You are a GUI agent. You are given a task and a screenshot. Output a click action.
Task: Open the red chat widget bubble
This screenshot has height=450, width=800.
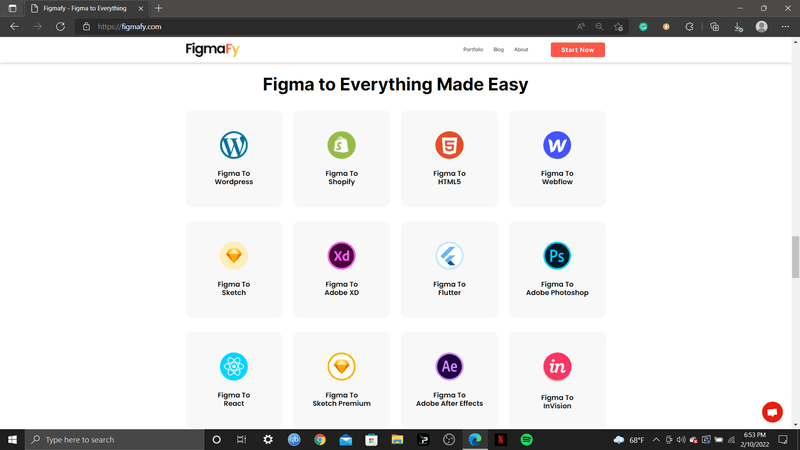pyautogui.click(x=772, y=412)
